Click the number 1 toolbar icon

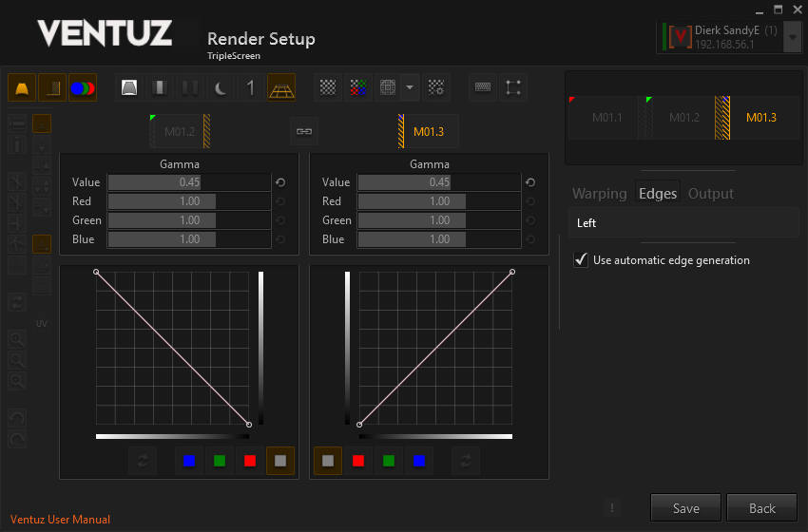pos(251,88)
